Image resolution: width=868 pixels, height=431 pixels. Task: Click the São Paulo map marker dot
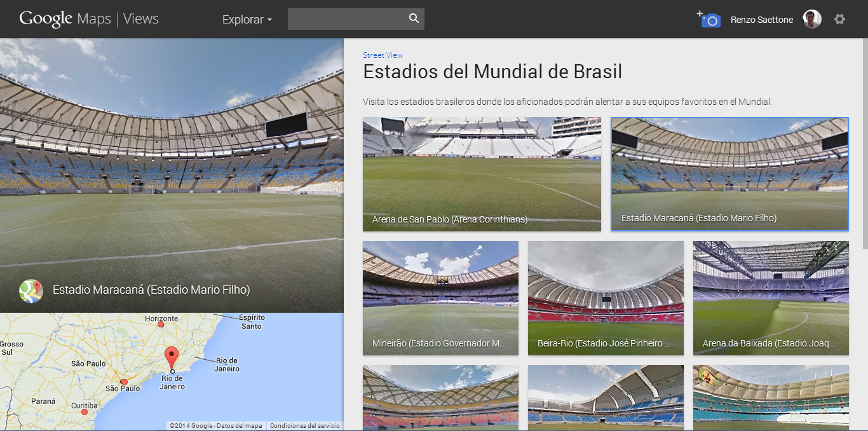point(124,382)
